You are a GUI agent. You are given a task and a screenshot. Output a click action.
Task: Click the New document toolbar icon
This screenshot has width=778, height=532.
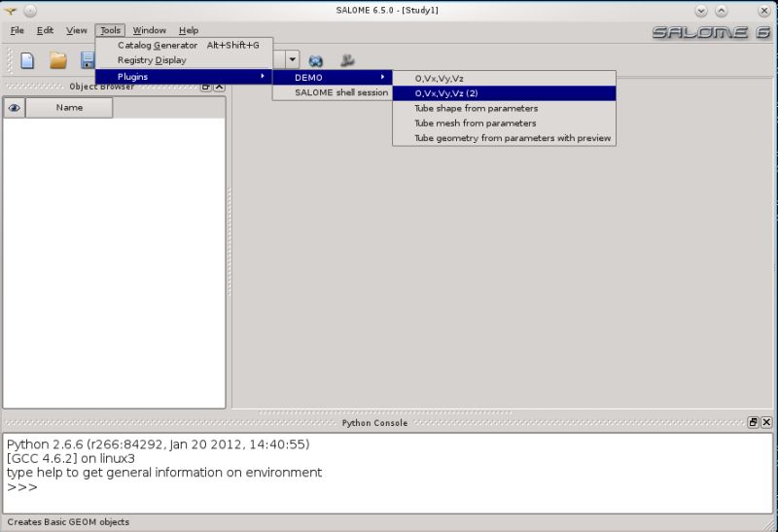27,60
